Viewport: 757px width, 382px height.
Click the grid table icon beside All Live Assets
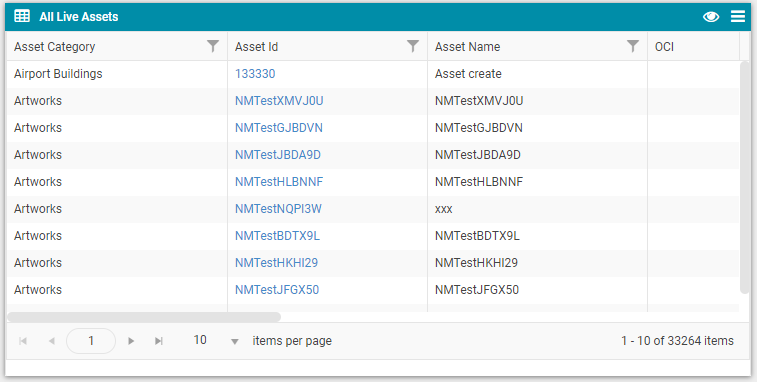click(22, 16)
